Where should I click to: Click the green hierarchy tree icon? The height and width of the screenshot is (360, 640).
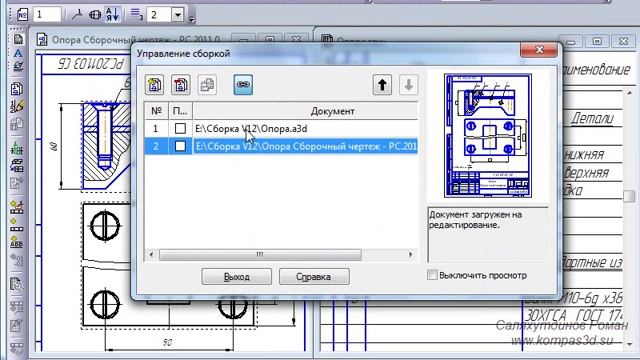click(x=17, y=147)
